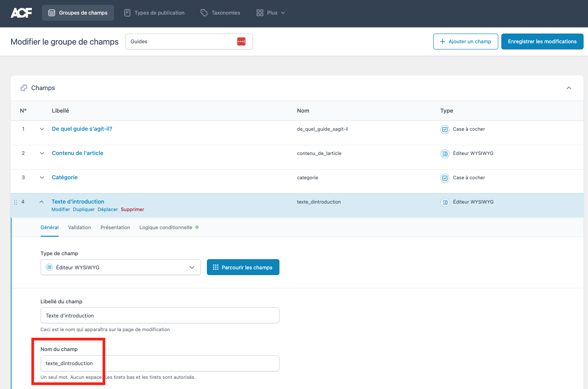Image resolution: width=588 pixels, height=389 pixels.
Task: Click the drag handle on row 4
Action: [15, 202]
